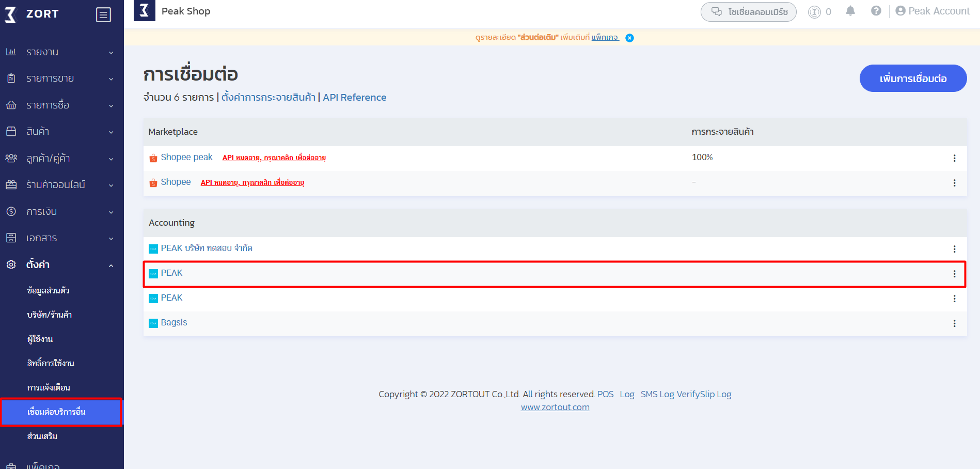This screenshot has height=469, width=980.
Task: Click expired API renewal link for Shopee peak
Action: click(x=274, y=158)
